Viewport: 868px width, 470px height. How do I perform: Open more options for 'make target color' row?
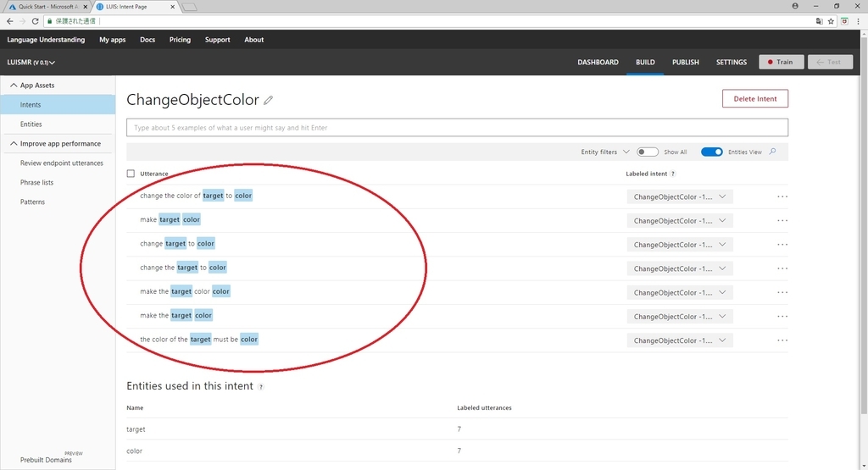click(x=782, y=221)
